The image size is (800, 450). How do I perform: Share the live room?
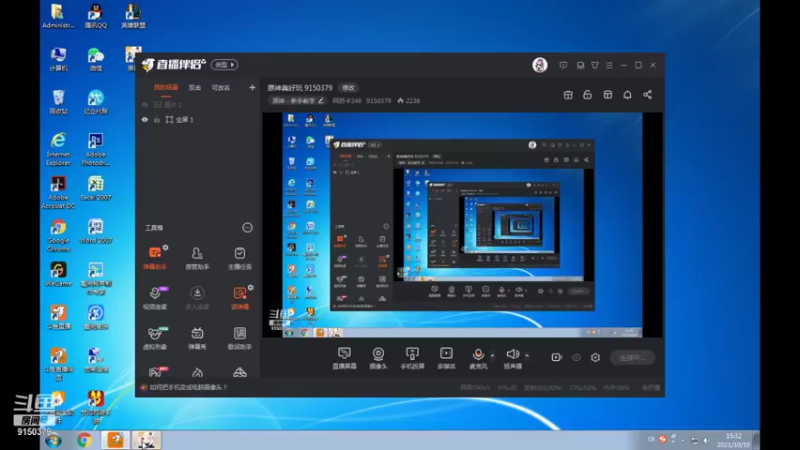[647, 95]
